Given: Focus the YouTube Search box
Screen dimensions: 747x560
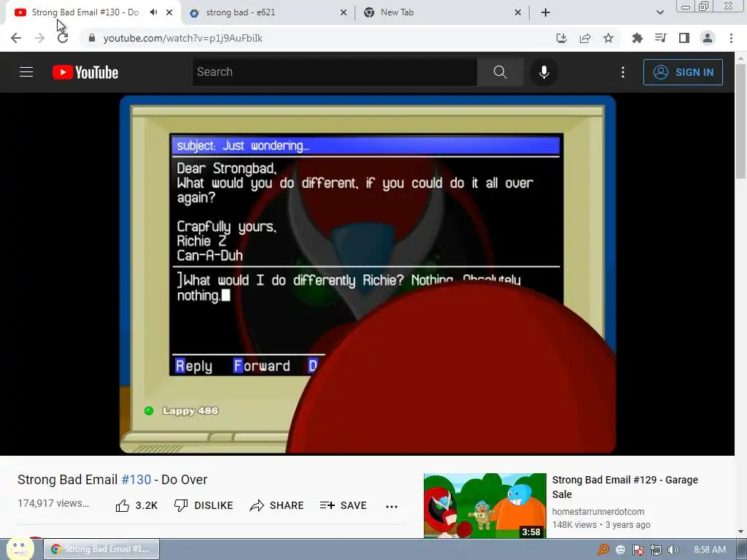Looking at the screenshot, I should [334, 72].
